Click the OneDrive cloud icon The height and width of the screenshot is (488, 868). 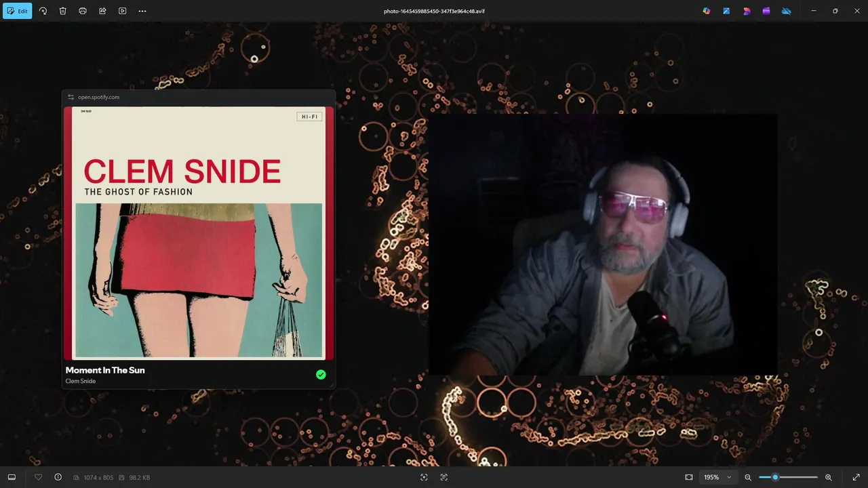pos(787,11)
